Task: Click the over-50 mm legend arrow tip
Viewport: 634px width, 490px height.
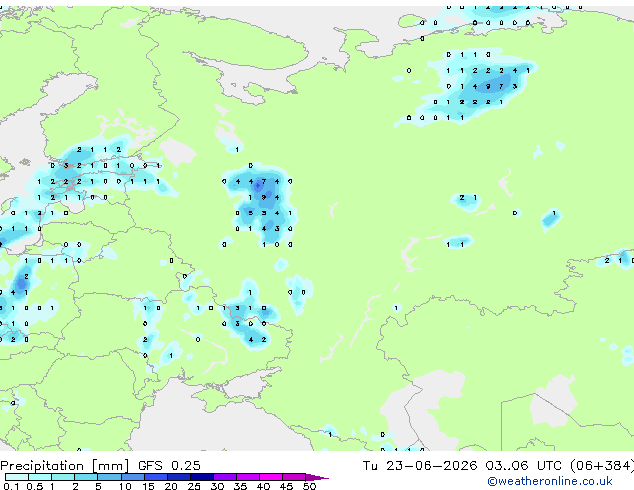Action: point(317,477)
